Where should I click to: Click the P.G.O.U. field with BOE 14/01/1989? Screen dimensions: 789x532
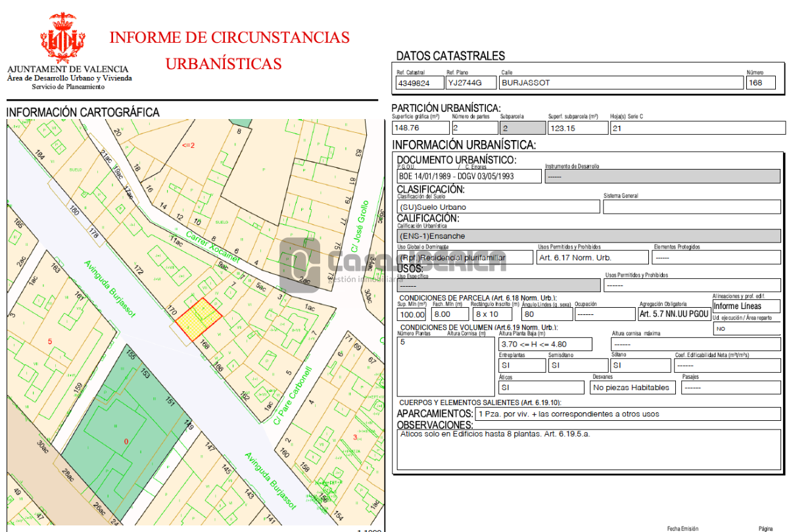[469, 176]
